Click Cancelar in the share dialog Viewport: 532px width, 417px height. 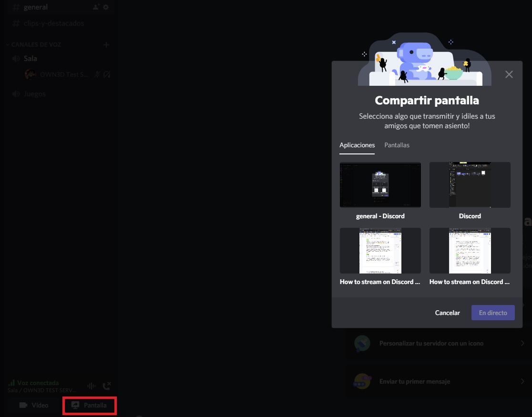tap(447, 313)
